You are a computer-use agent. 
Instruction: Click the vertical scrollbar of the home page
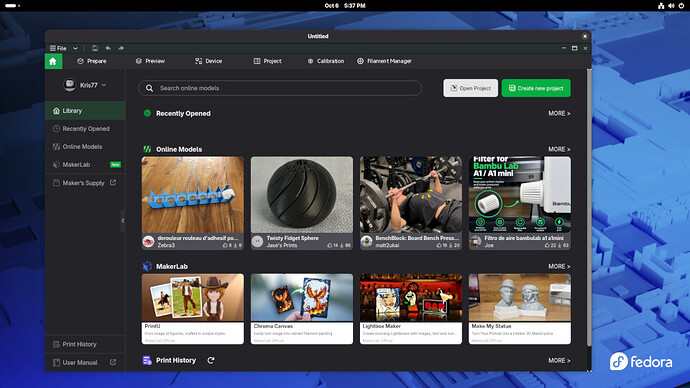[x=589, y=208]
